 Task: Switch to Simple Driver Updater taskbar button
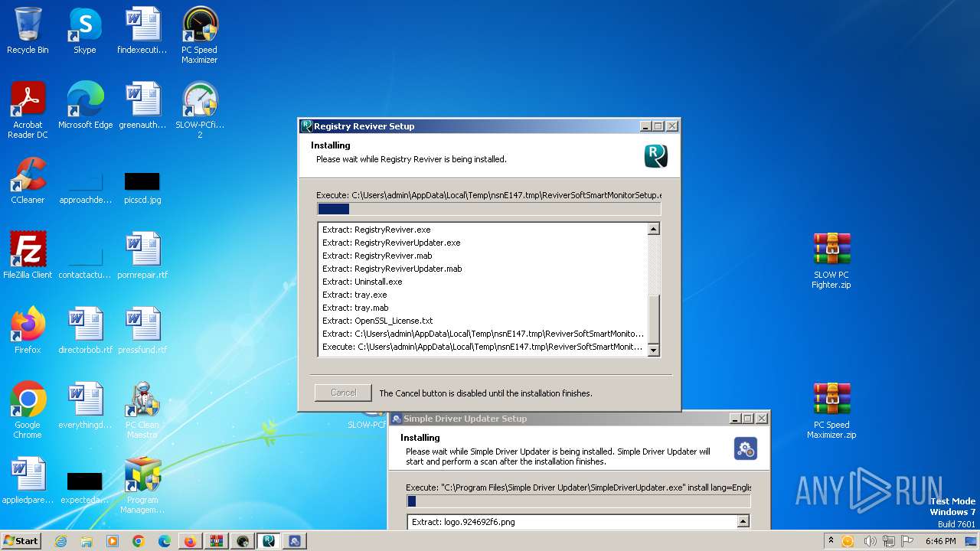click(x=294, y=541)
